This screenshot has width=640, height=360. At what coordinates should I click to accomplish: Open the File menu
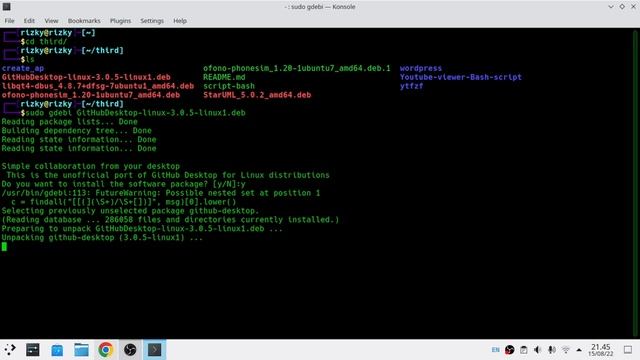pos(9,20)
